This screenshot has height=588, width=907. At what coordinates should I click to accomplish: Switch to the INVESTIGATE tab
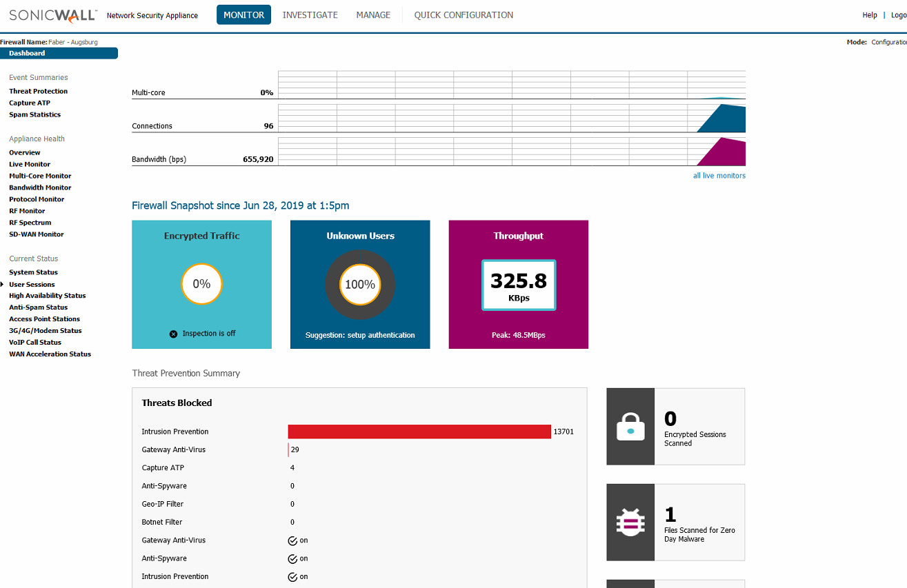click(310, 14)
